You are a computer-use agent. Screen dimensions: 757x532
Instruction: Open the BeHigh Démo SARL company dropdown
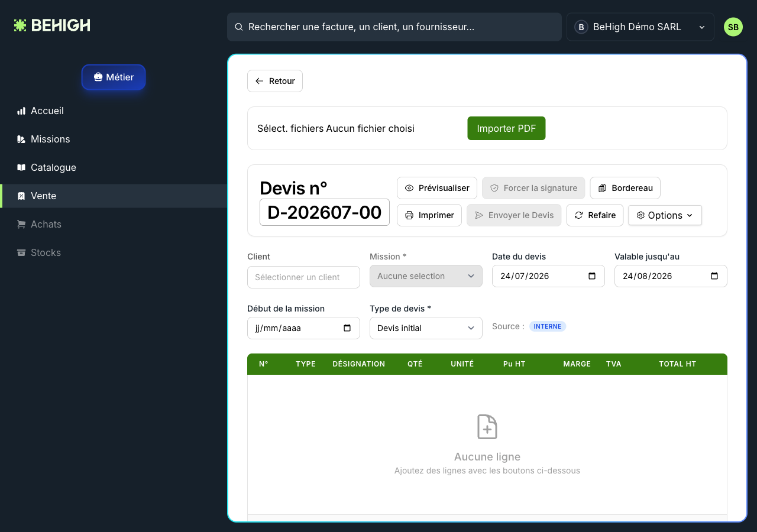pos(640,27)
